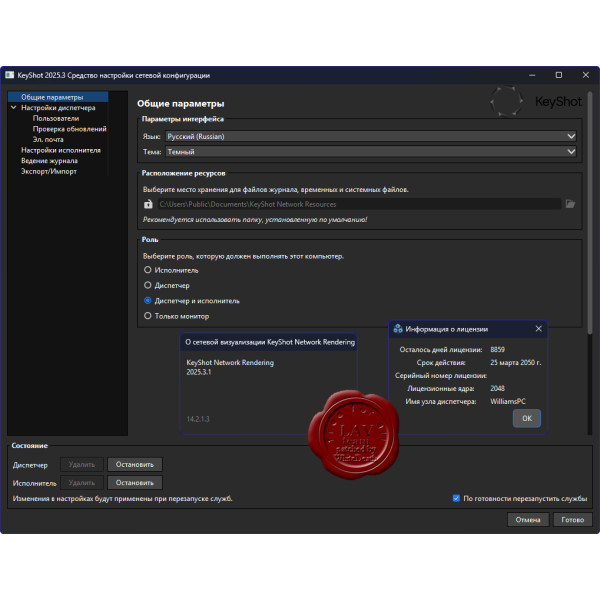Image resolution: width=600 pixels, height=600 pixels.
Task: Open Эл. почта settings page
Action: (x=48, y=140)
